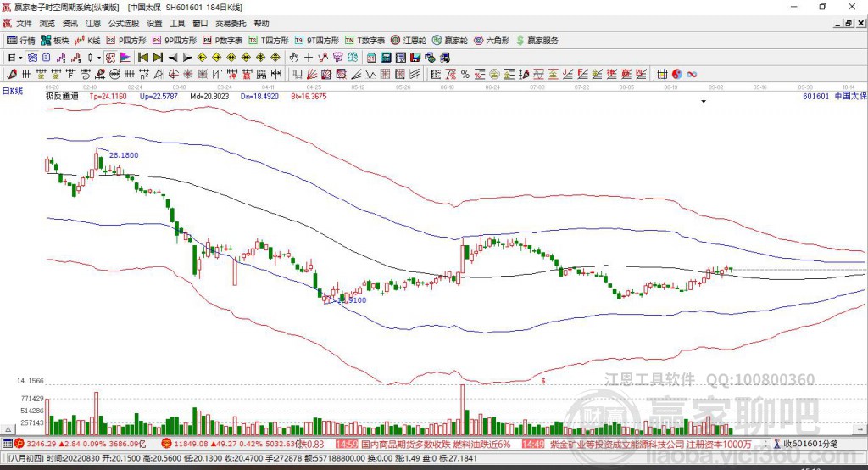This screenshot has width=868, height=470.
Task: Jump to first bar icon
Action: [x=143, y=58]
